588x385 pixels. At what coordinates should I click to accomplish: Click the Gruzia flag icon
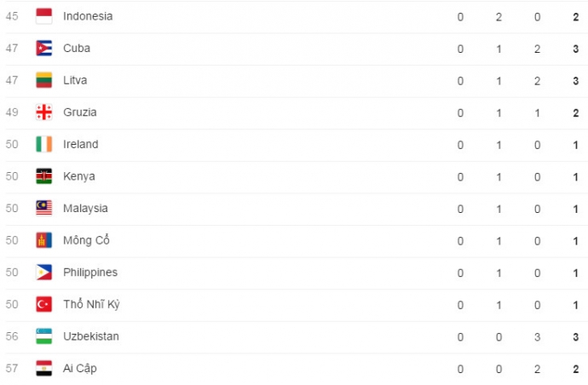click(x=43, y=112)
